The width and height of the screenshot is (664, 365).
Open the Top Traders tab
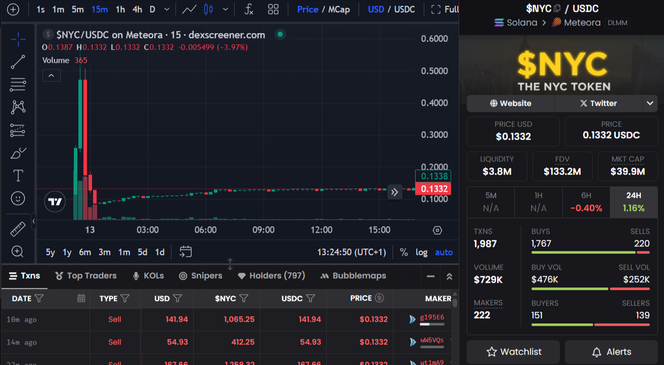pos(86,276)
